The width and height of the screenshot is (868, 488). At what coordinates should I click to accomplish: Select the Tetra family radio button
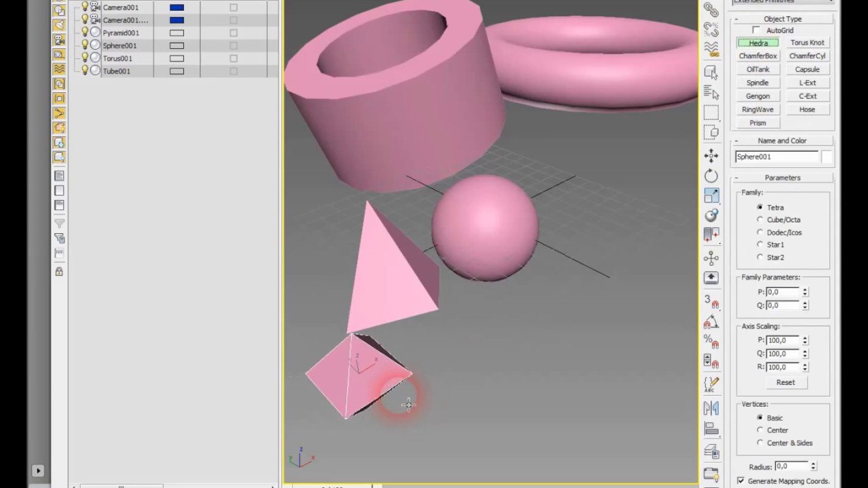[x=759, y=207]
